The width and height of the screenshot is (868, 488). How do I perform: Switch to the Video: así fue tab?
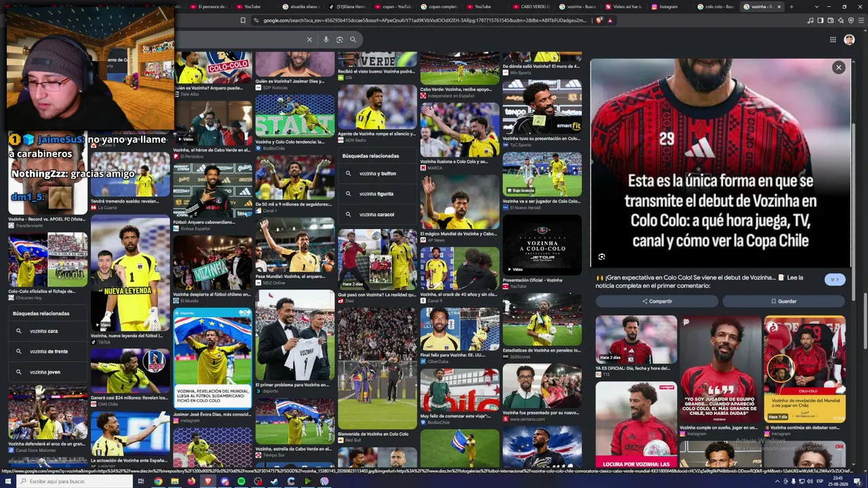tap(623, 7)
